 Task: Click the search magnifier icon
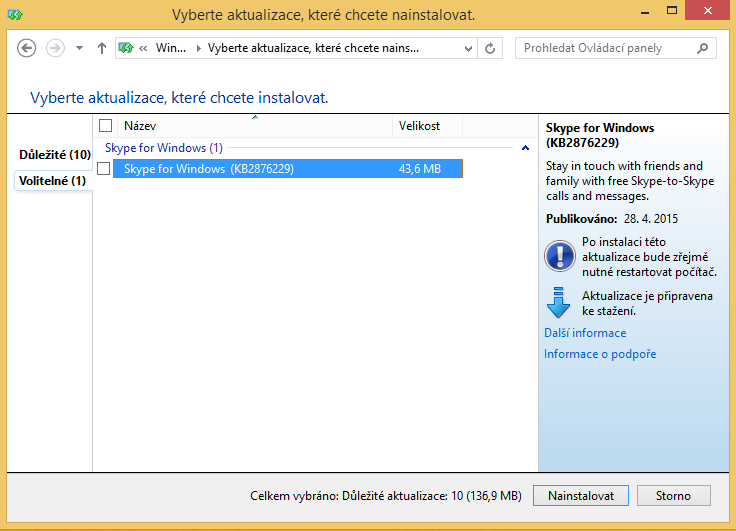coord(703,48)
